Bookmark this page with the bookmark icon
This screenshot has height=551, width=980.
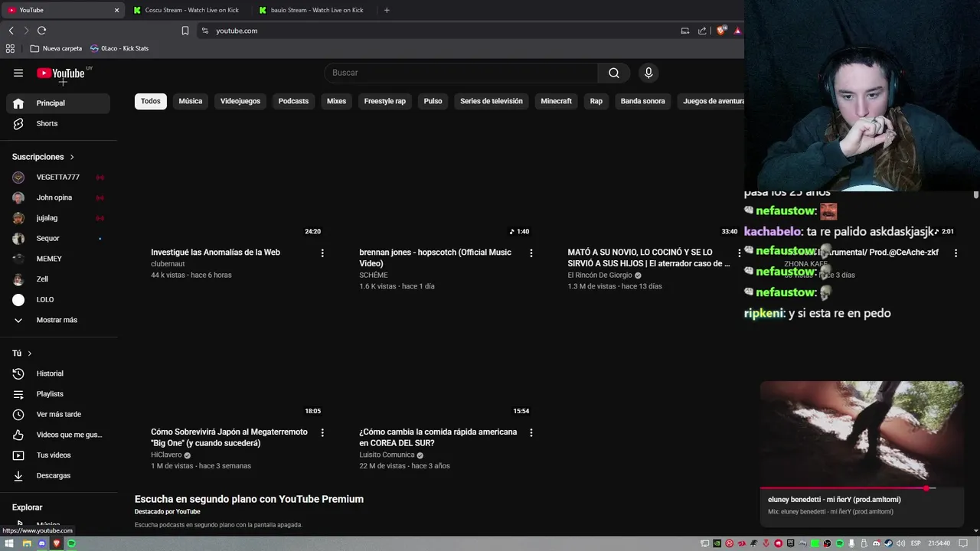185,31
